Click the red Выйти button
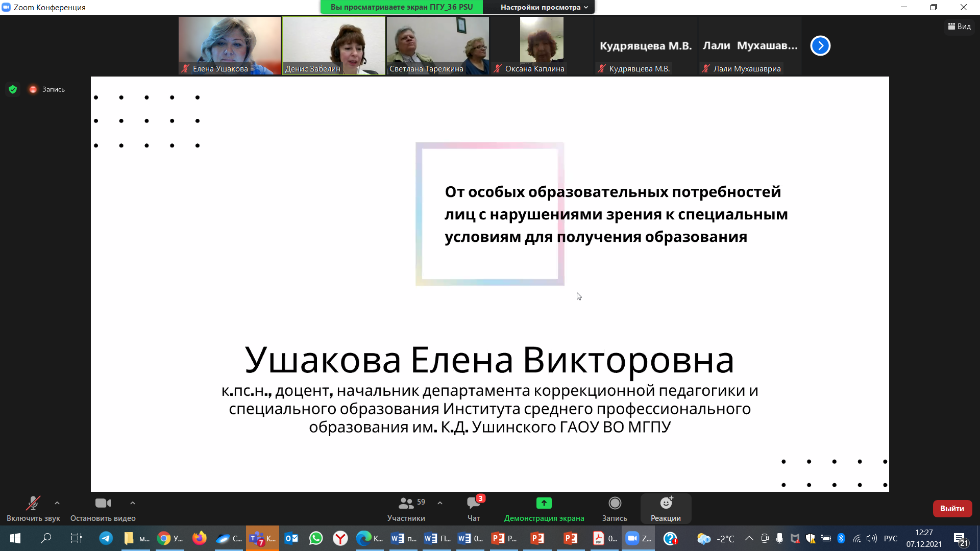The image size is (980, 551). (x=952, y=509)
